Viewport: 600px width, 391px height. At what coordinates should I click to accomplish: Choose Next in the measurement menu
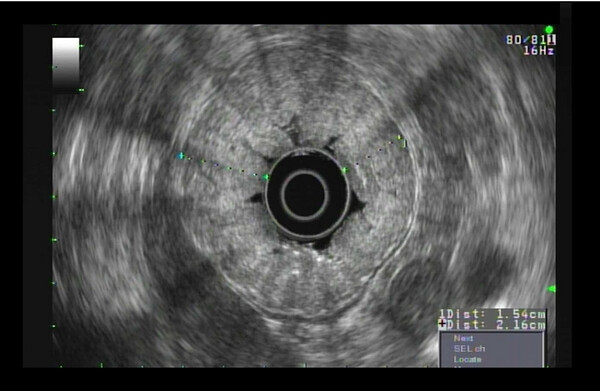point(463,338)
